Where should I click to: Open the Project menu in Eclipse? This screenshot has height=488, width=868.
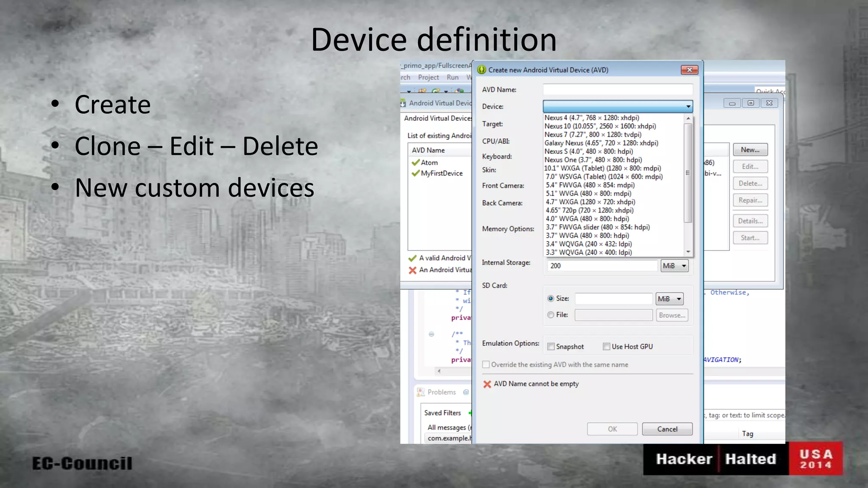[x=428, y=78]
